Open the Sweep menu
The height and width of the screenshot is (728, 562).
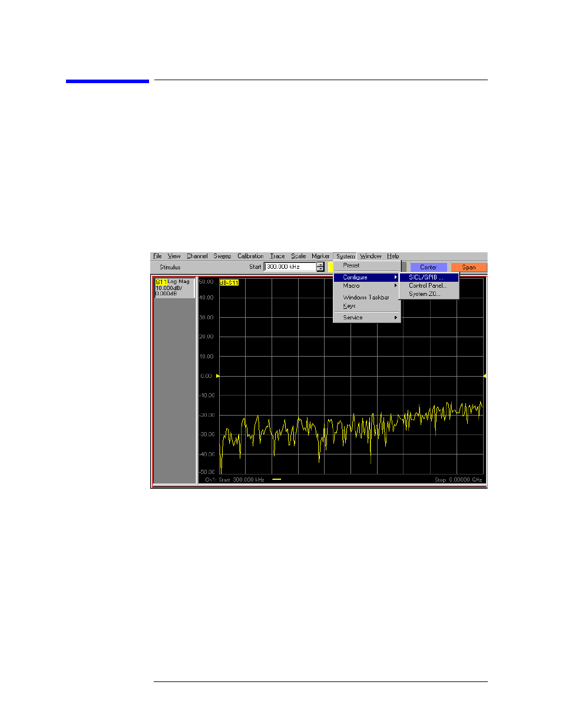(222, 256)
